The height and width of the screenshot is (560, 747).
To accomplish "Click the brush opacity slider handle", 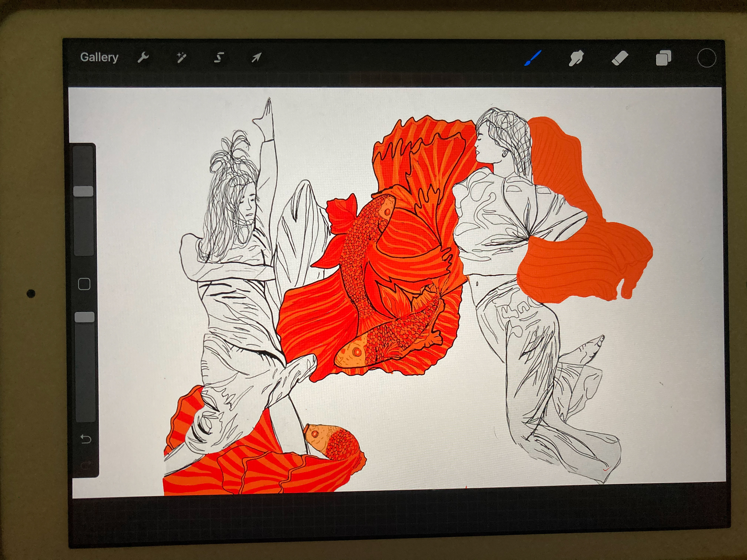I will tap(84, 317).
